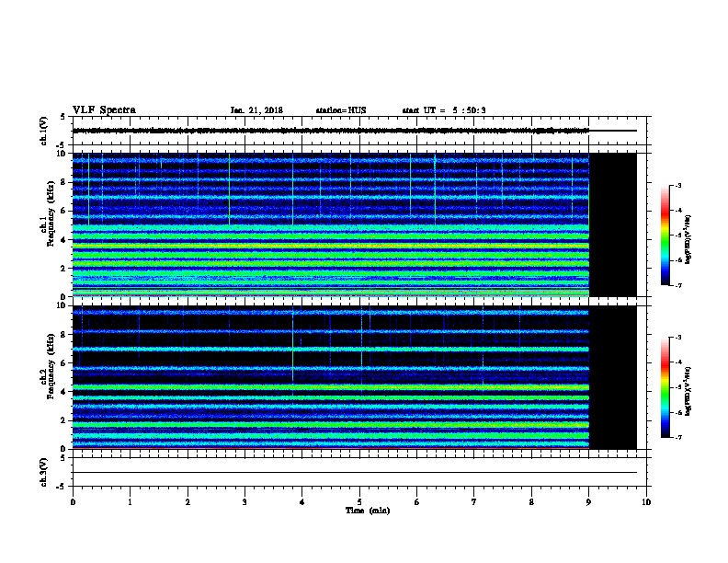Select the "start UT = 5 :50: 3" text

coord(444,110)
